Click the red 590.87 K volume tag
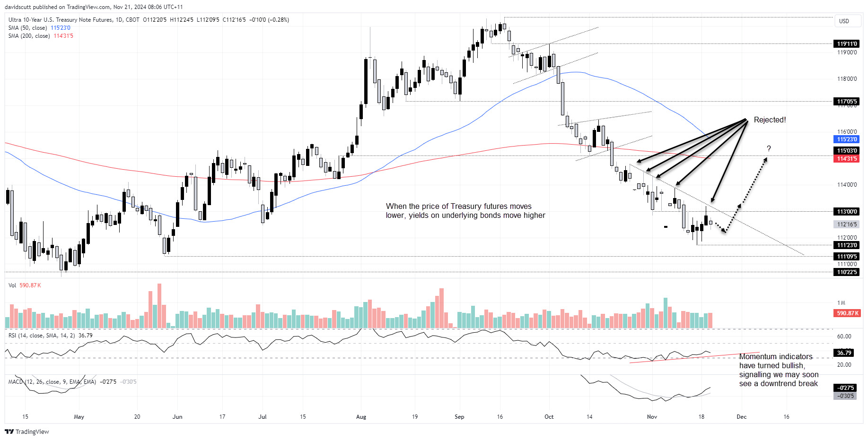This screenshot has width=868, height=440. pyautogui.click(x=846, y=313)
